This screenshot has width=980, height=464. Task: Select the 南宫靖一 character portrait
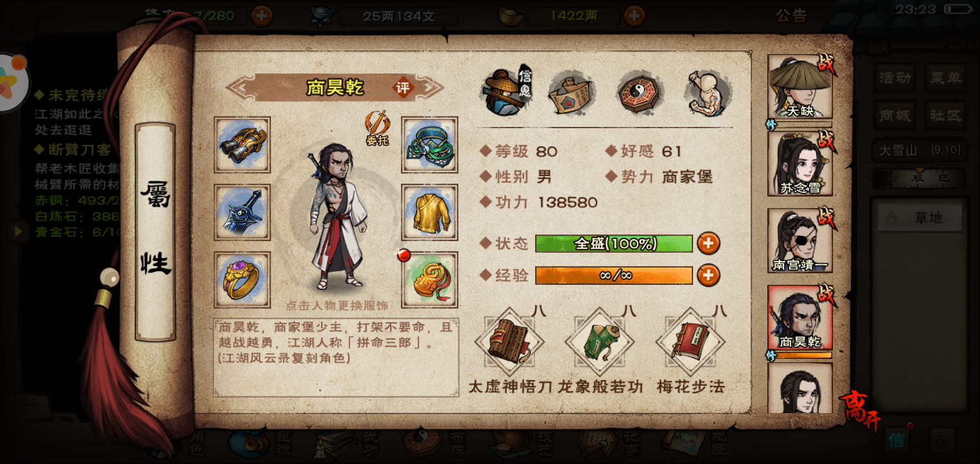[799, 240]
